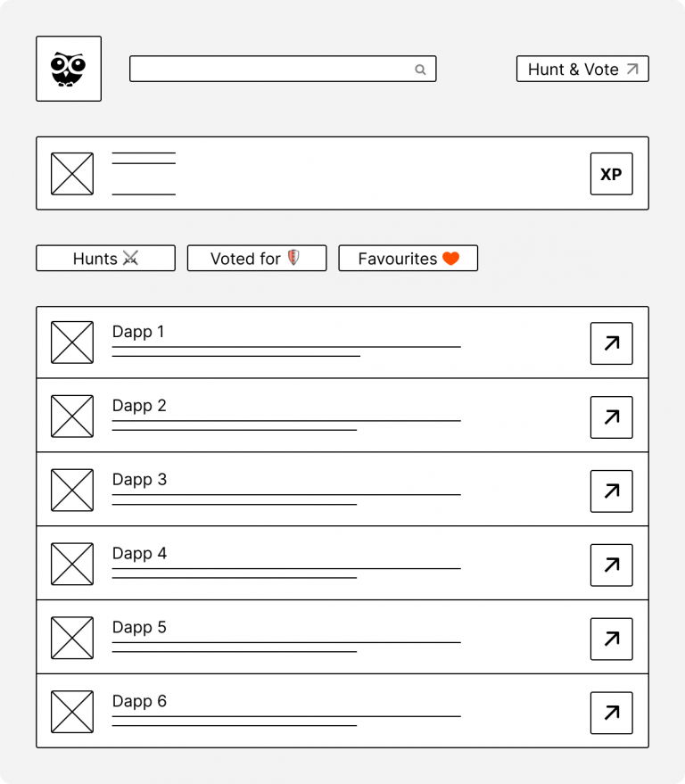Select the Dapp 2 title text
The width and height of the screenshot is (685, 784).
[139, 406]
